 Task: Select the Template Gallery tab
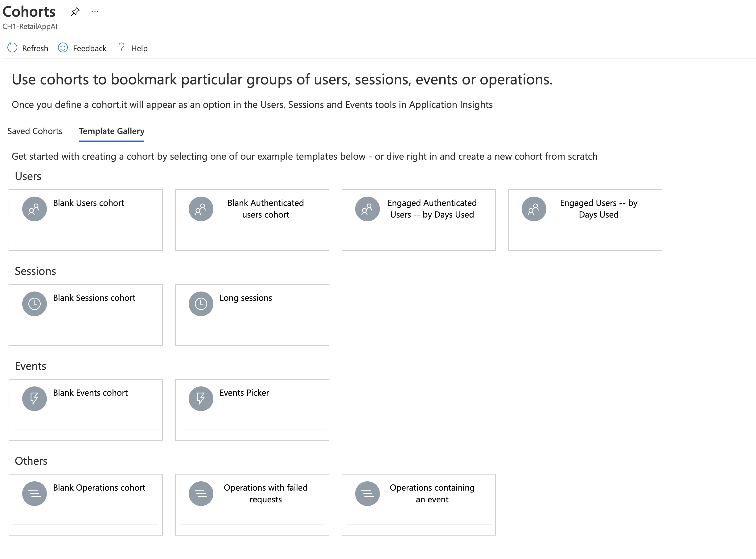coord(111,131)
